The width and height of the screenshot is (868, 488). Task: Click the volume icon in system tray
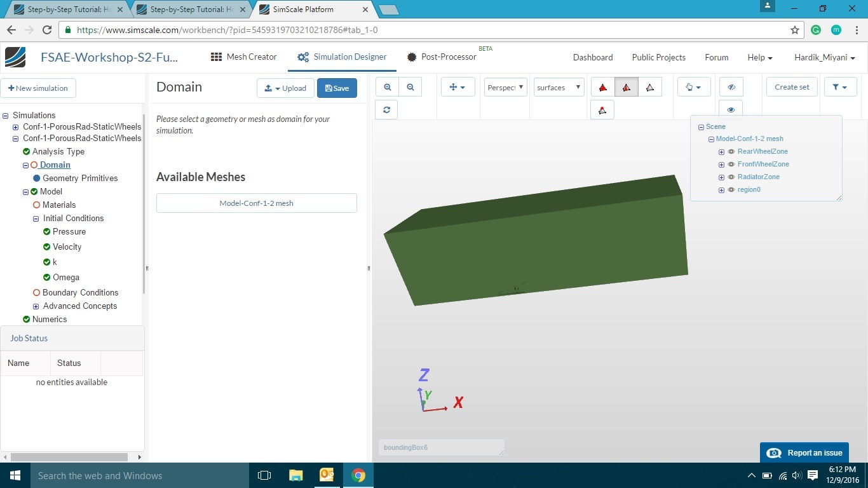tap(797, 475)
